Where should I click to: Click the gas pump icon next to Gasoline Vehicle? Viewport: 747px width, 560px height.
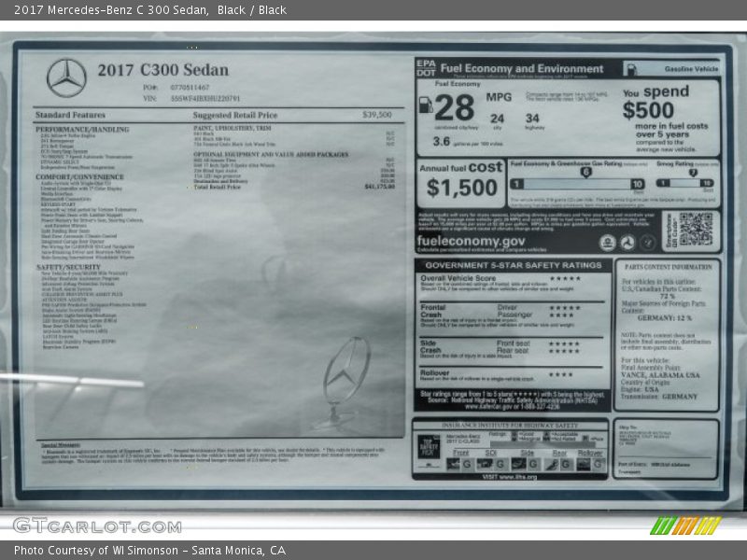click(631, 69)
